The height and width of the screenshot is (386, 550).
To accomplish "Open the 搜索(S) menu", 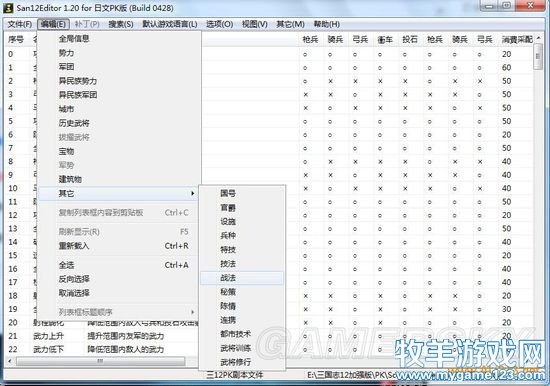I will click(x=121, y=24).
